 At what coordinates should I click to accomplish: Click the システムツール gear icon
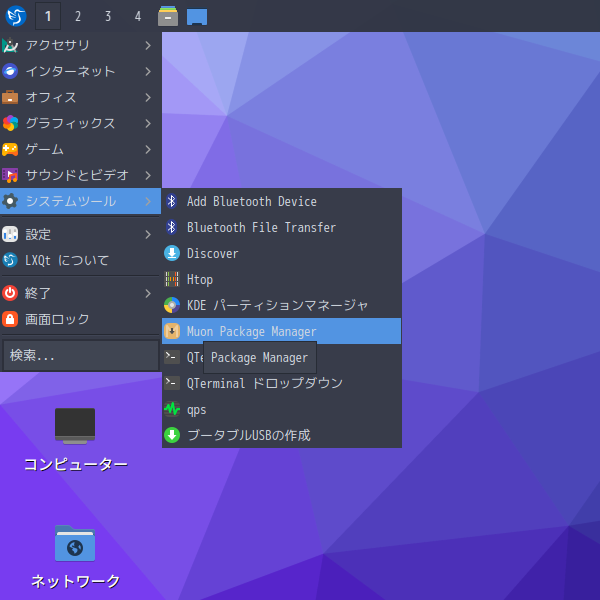tap(10, 201)
